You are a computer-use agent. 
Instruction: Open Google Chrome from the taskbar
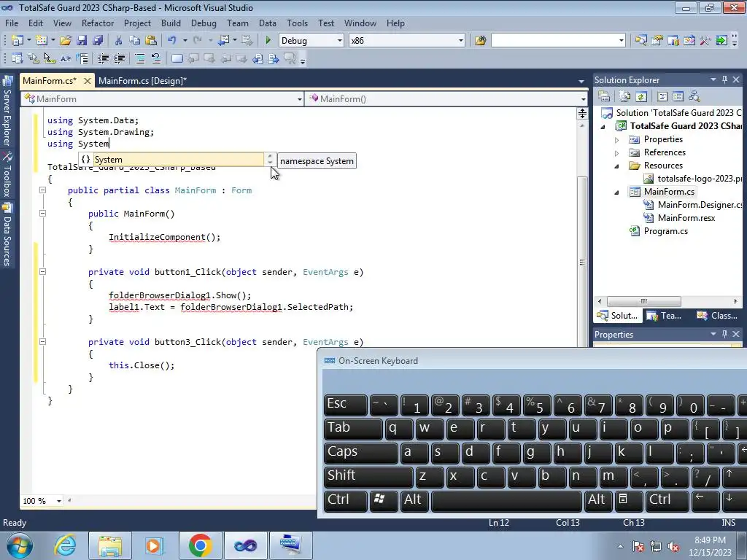pyautogui.click(x=200, y=545)
